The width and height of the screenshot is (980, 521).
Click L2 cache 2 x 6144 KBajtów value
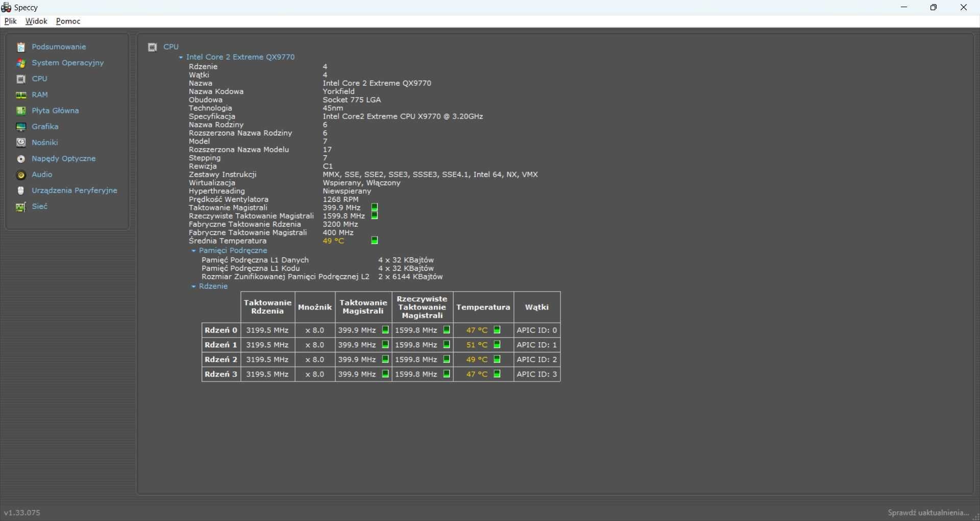click(x=410, y=276)
